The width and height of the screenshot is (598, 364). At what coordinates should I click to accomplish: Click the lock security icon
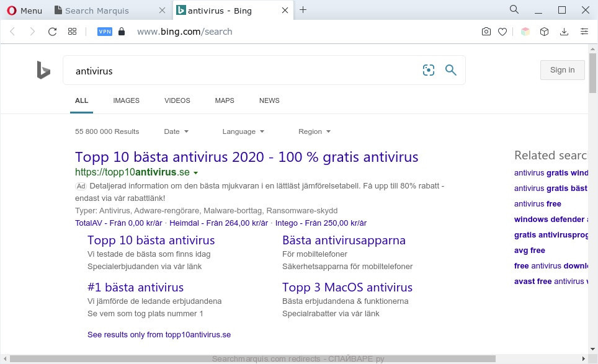click(122, 32)
